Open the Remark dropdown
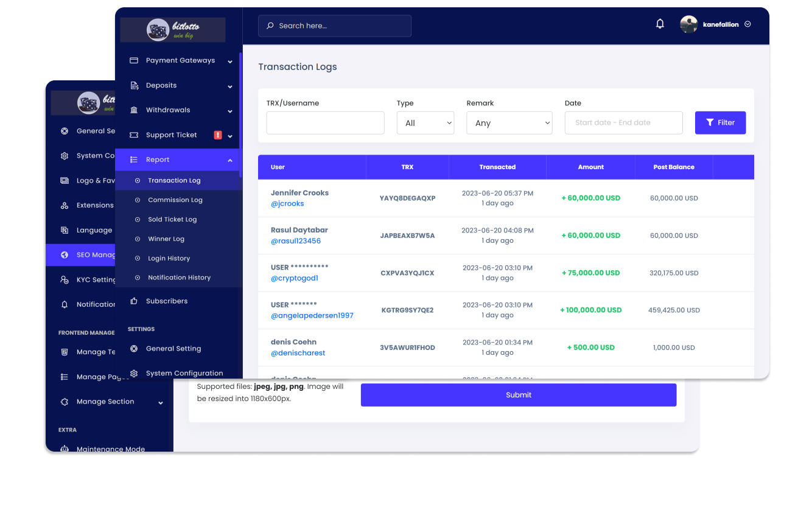The width and height of the screenshot is (812, 532). (x=509, y=123)
